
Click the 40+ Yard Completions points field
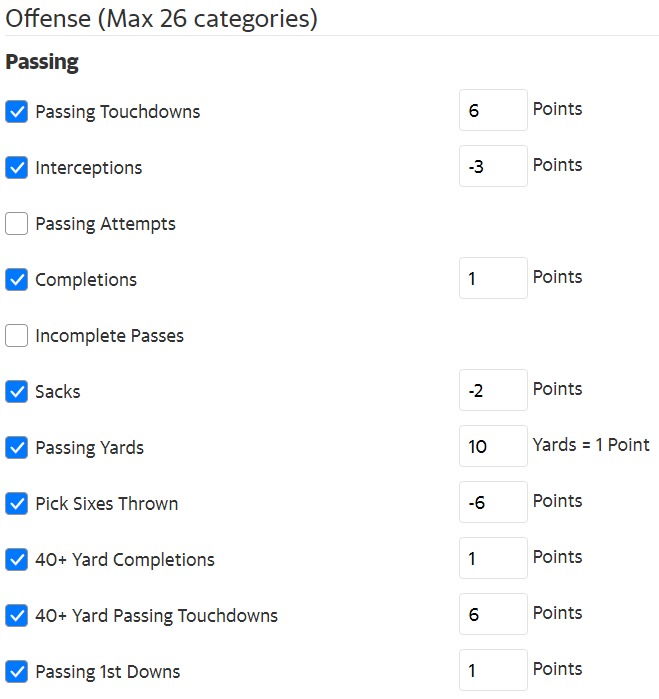click(x=493, y=558)
